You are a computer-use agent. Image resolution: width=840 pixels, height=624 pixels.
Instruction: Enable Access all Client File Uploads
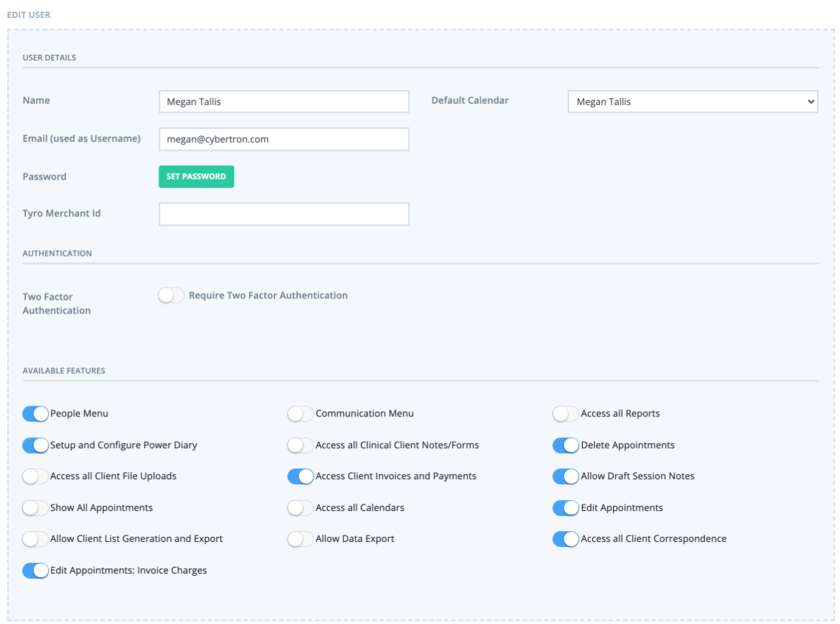35,476
